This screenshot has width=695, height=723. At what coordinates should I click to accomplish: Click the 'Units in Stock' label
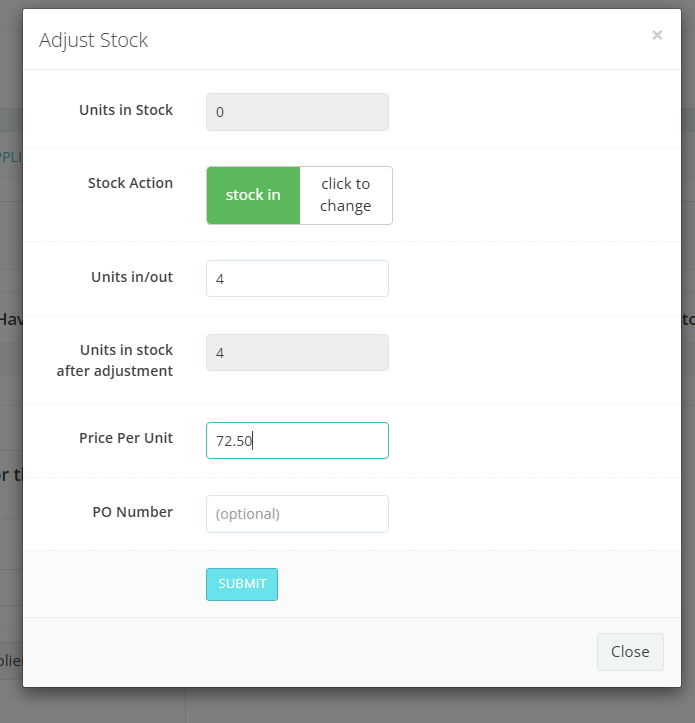coord(126,110)
